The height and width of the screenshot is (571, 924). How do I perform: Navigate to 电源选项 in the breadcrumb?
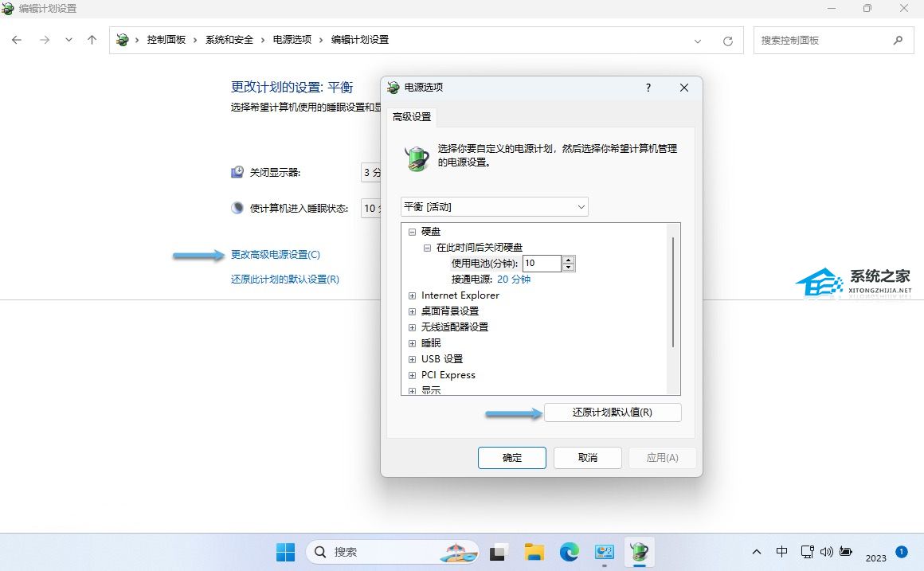point(292,40)
